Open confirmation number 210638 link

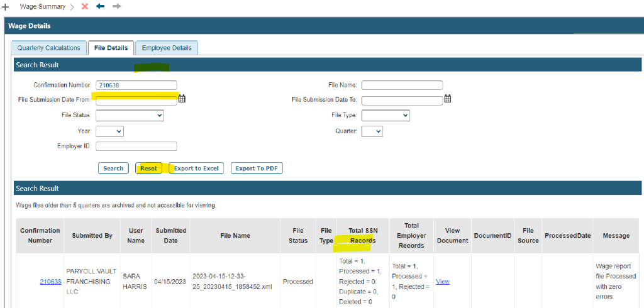pyautogui.click(x=50, y=282)
